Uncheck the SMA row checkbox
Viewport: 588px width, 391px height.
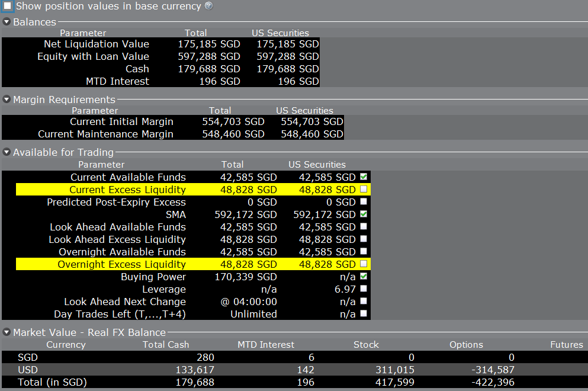(364, 214)
